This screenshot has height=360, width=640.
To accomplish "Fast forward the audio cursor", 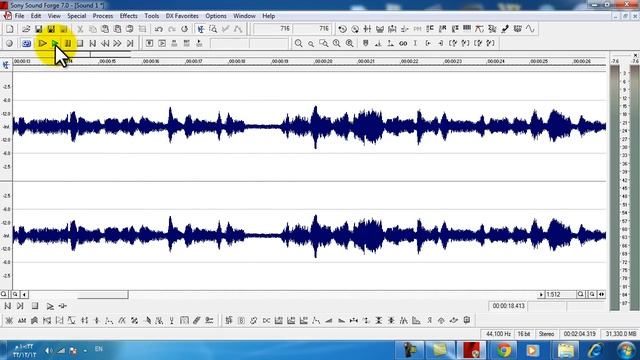I will (117, 43).
